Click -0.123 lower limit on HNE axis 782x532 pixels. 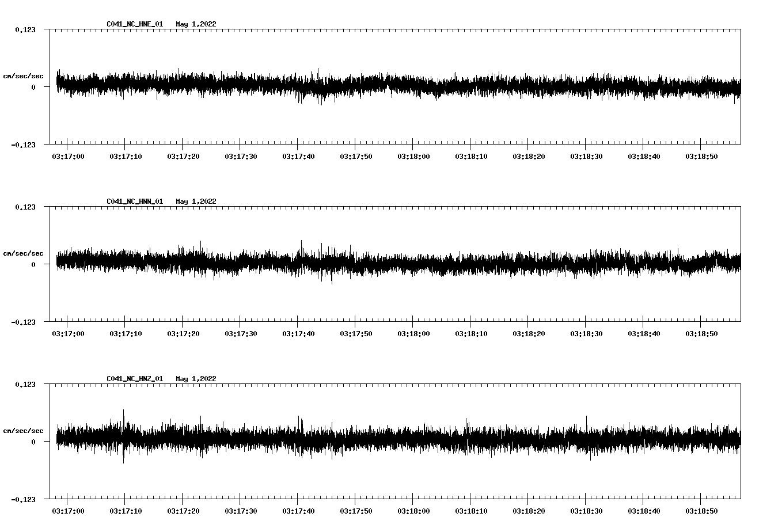pyautogui.click(x=23, y=145)
